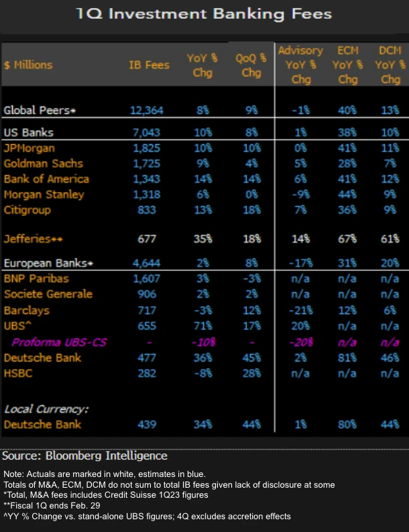Click the 'ECM YoY % Chg' header
The width and height of the screenshot is (409, 532).
tap(347, 65)
